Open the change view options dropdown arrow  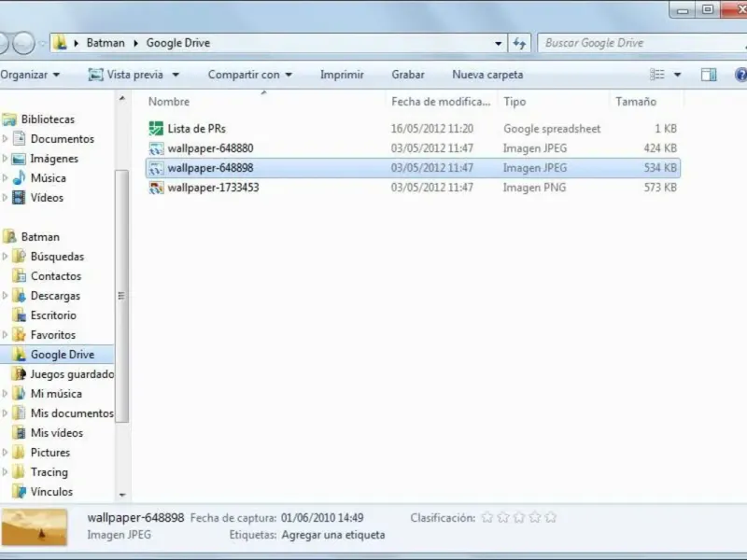point(677,75)
